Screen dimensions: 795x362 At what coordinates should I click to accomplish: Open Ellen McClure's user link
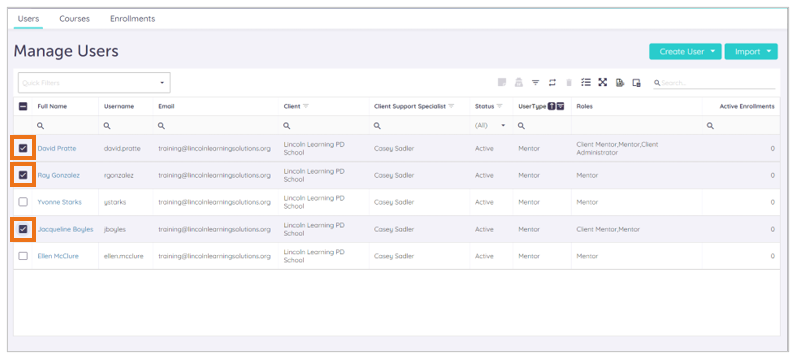coord(58,256)
